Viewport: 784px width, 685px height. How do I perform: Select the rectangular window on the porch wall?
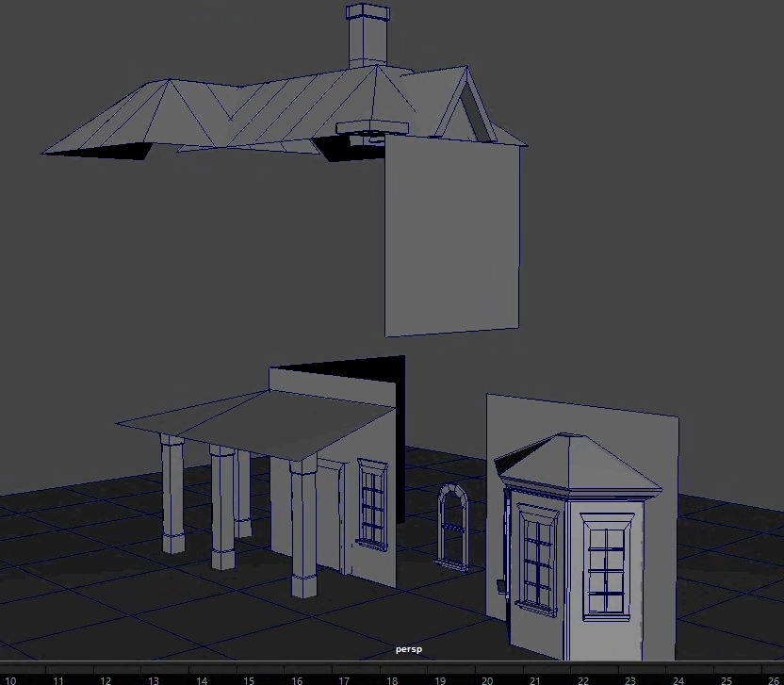[x=372, y=504]
